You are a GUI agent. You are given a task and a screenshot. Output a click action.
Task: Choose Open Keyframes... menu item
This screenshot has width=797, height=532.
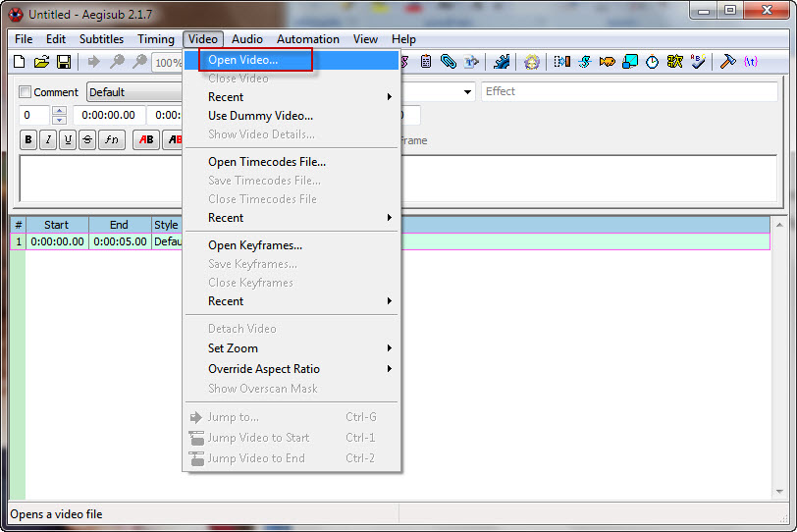(x=292, y=245)
